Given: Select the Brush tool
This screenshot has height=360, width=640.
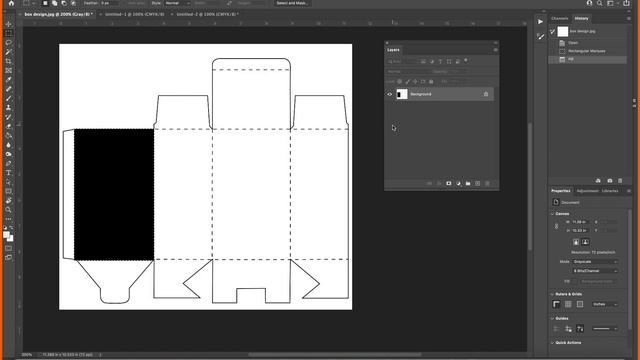Looking at the screenshot, I should click(8, 99).
